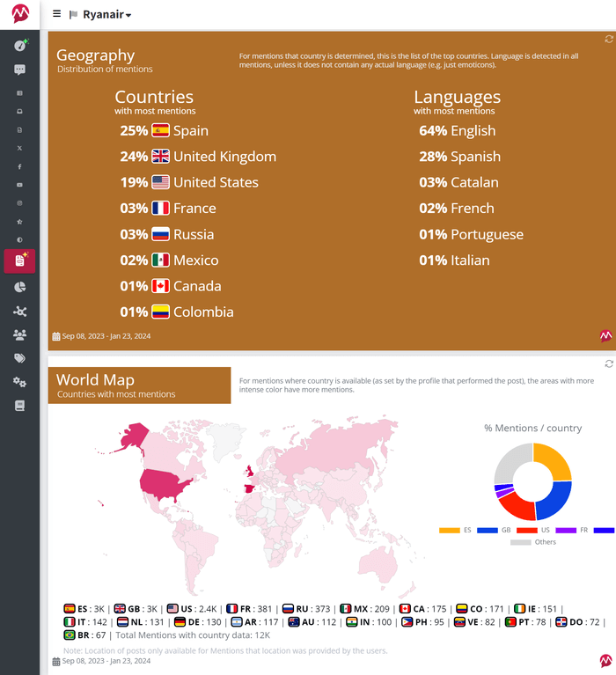
Task: Open the book guide icon in sidebar
Action: (x=20, y=406)
